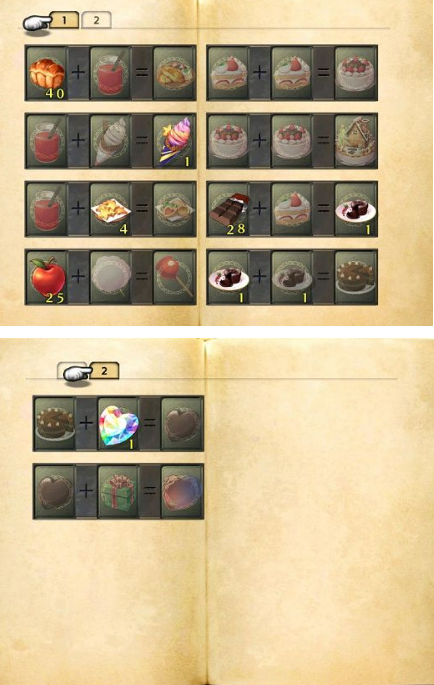Click the chocolate bar icon showing 28
434x685 pixels.
228,209
